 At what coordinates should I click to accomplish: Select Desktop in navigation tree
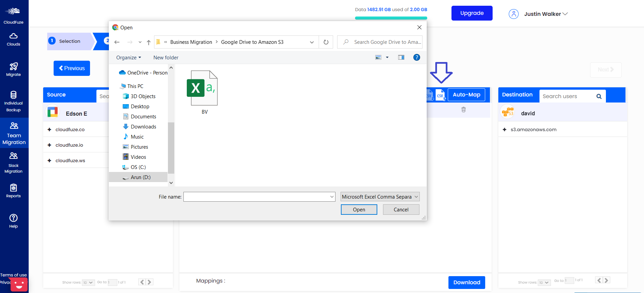click(x=136, y=107)
